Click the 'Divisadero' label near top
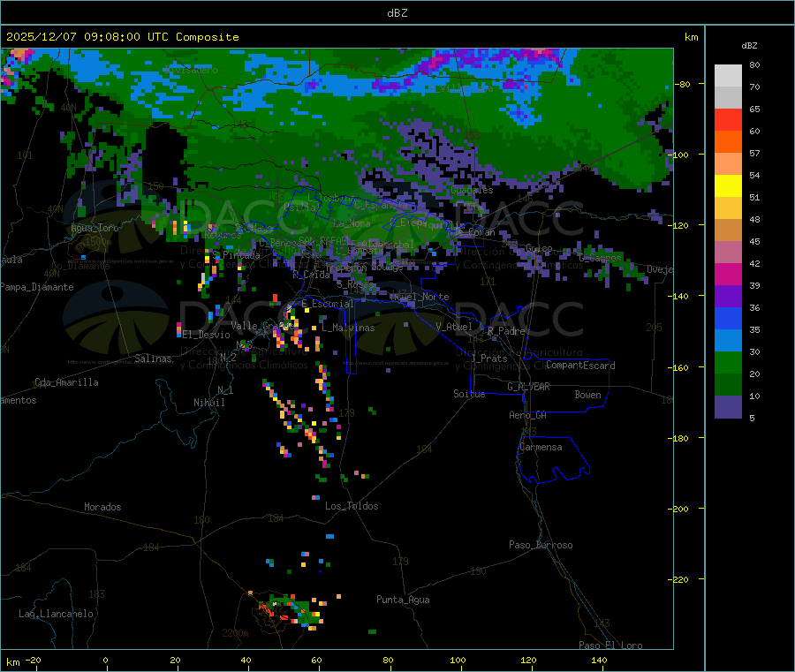 [x=191, y=70]
